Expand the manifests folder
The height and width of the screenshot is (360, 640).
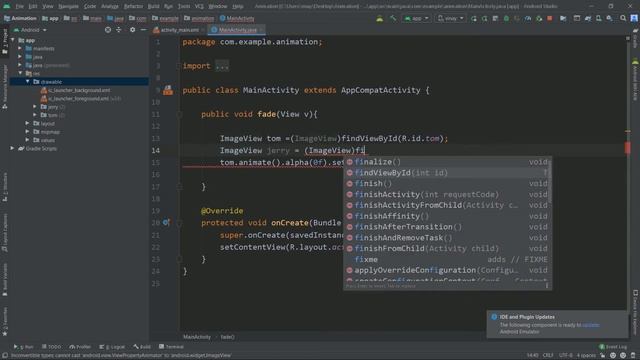coord(20,49)
